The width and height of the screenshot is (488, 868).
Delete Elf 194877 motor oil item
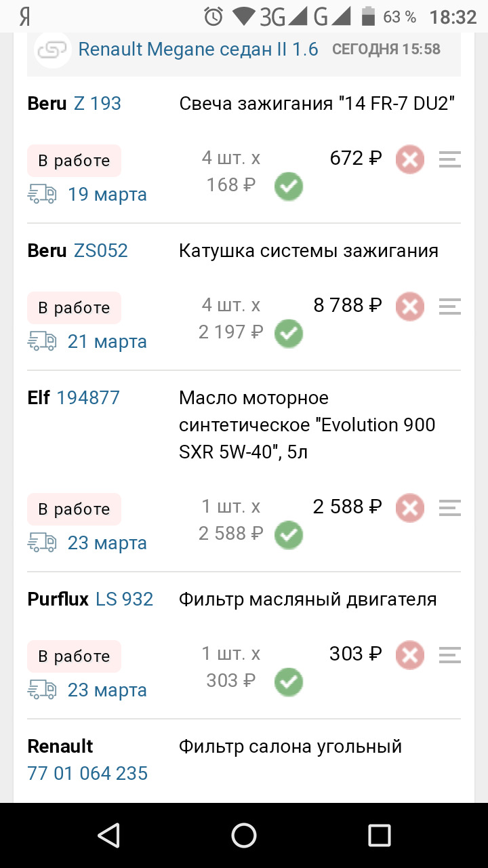(410, 509)
